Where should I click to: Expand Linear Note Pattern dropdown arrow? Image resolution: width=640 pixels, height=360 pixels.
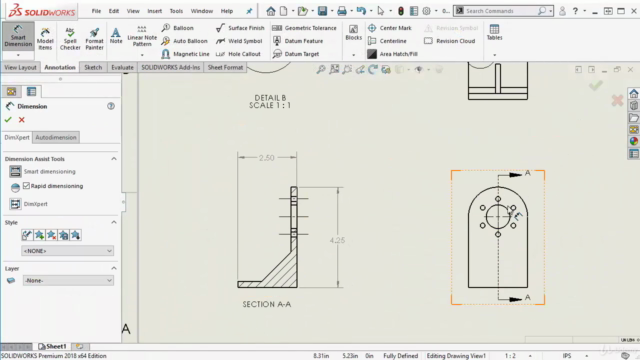(142, 55)
